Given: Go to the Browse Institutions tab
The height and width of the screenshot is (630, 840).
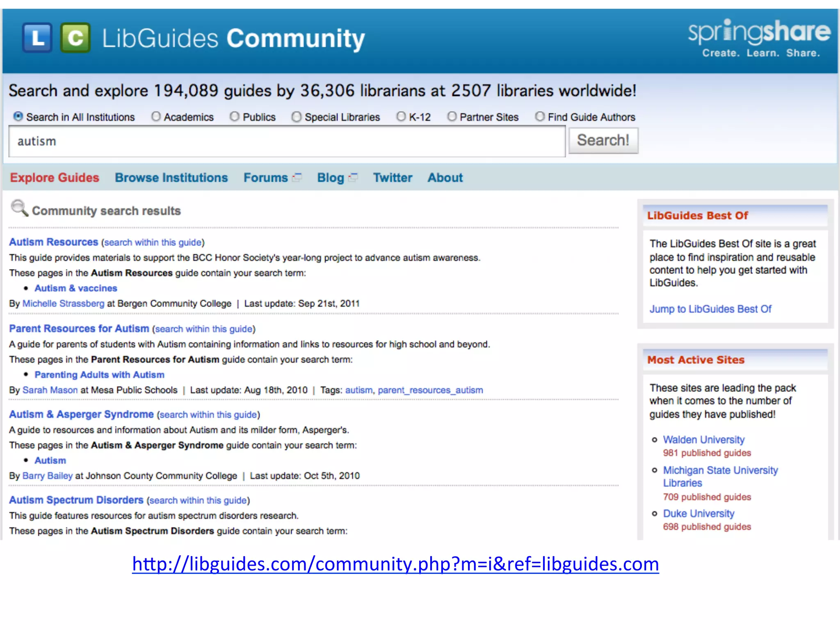Looking at the screenshot, I should point(171,178).
